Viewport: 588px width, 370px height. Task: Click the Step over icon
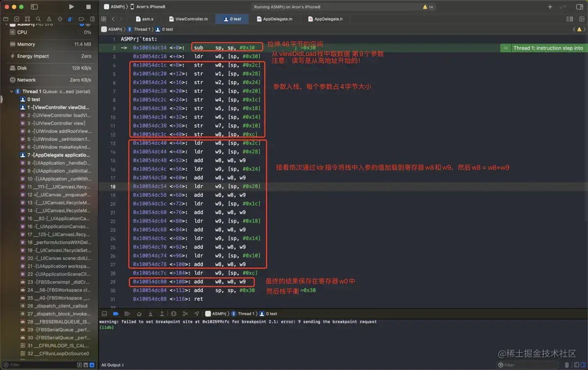pyautogui.click(x=139, y=314)
